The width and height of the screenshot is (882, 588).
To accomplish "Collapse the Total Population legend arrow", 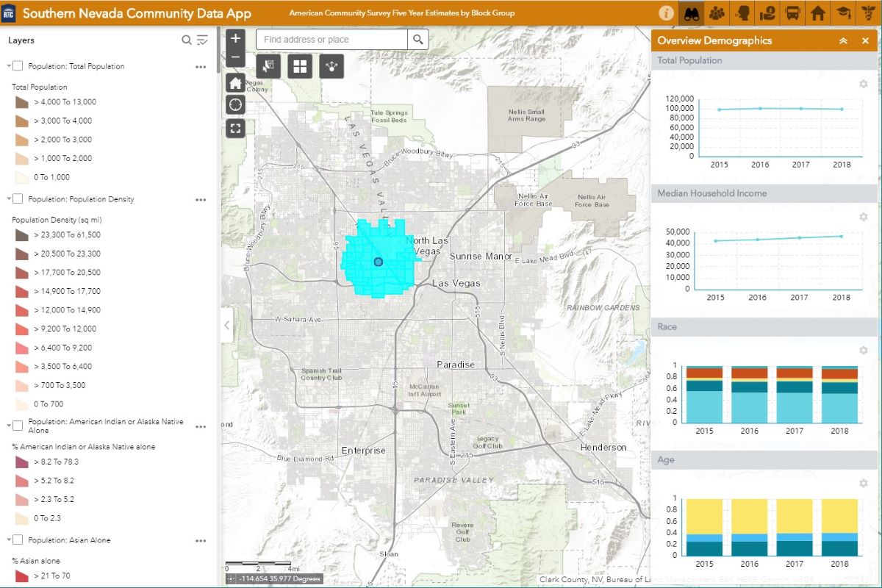I will [8, 66].
